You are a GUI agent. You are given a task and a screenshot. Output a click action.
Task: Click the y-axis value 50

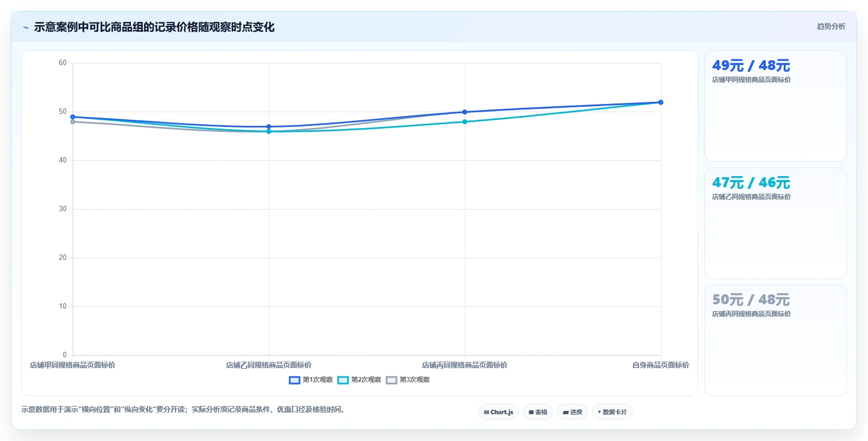(x=62, y=112)
